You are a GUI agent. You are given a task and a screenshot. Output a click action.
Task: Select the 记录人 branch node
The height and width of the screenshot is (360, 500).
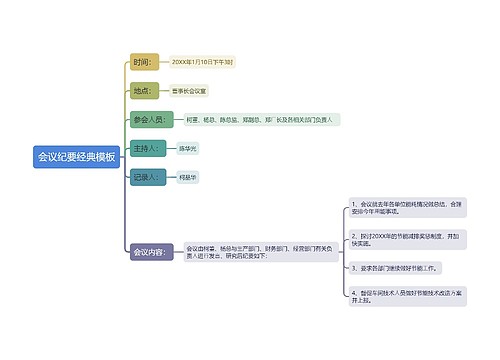[148, 177]
